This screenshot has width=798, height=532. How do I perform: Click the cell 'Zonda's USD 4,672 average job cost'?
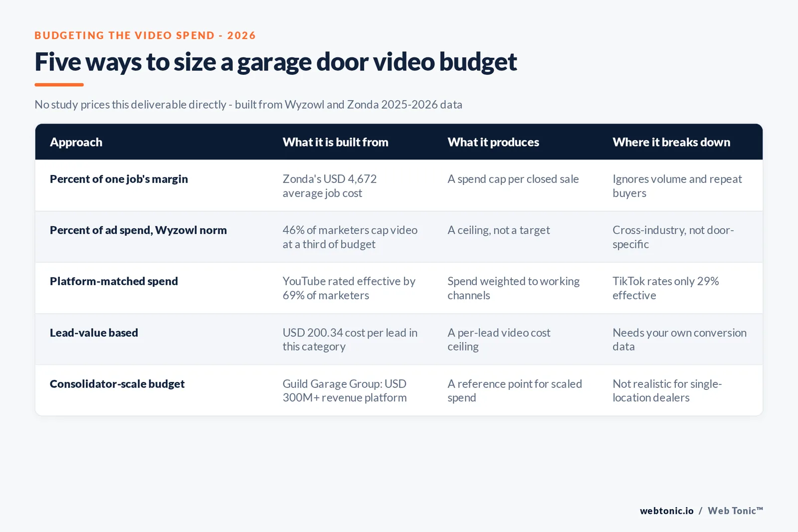tap(330, 186)
